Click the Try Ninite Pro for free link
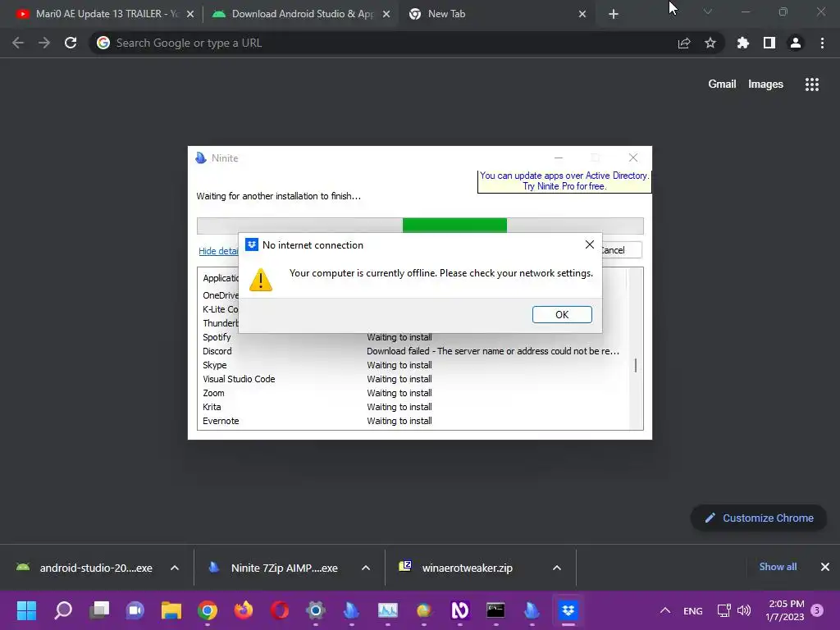Screen dimensions: 840x630 [x=564, y=186]
